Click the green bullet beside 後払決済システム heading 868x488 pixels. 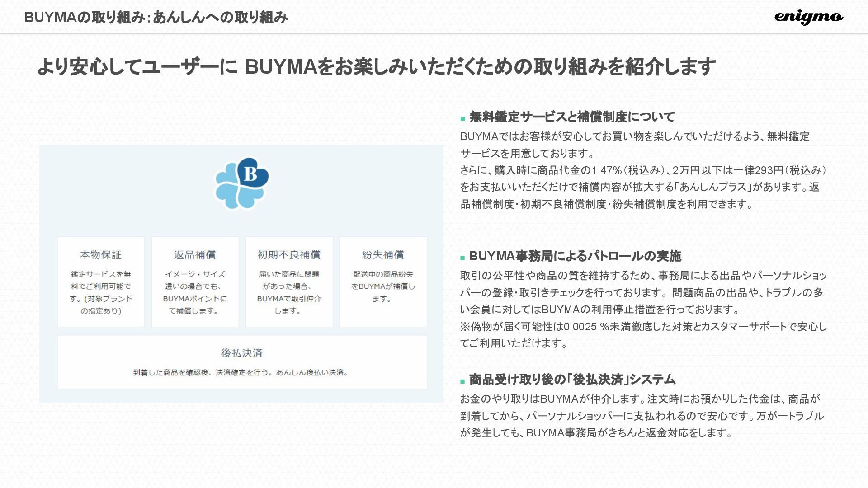[x=462, y=381]
